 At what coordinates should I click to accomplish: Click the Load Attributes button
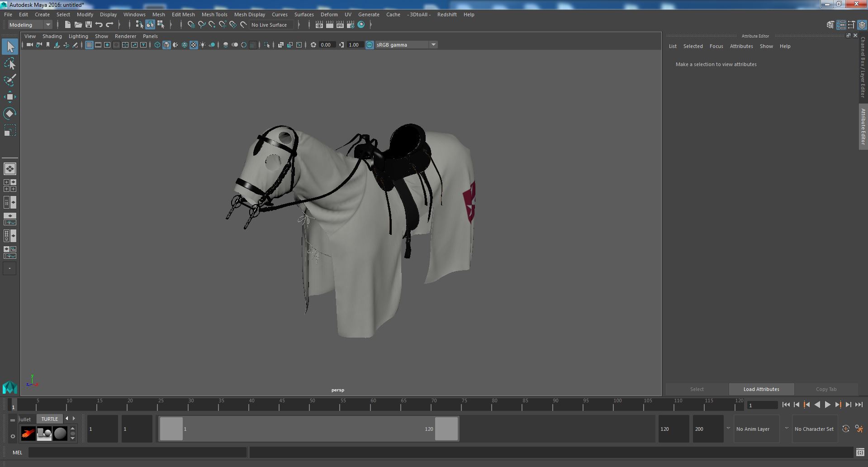[x=761, y=389]
